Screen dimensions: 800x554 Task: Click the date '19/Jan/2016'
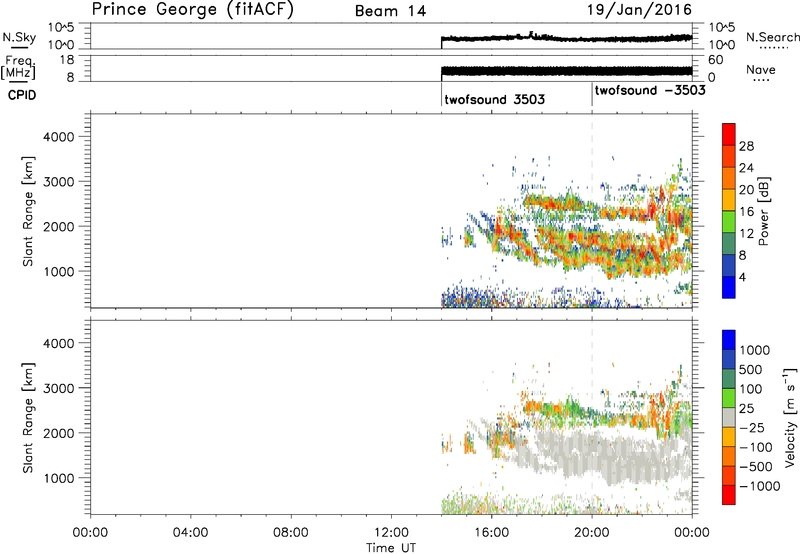coord(639,10)
